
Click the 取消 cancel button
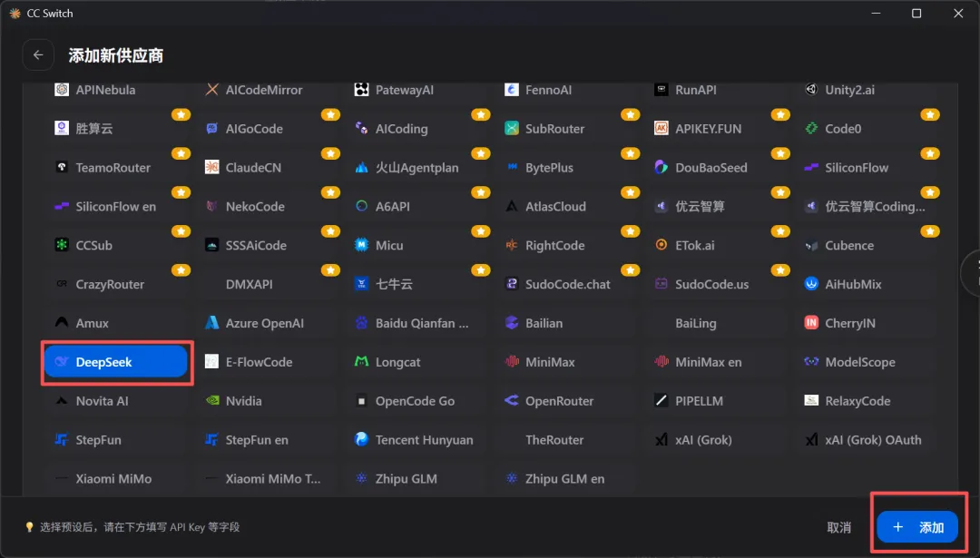838,527
